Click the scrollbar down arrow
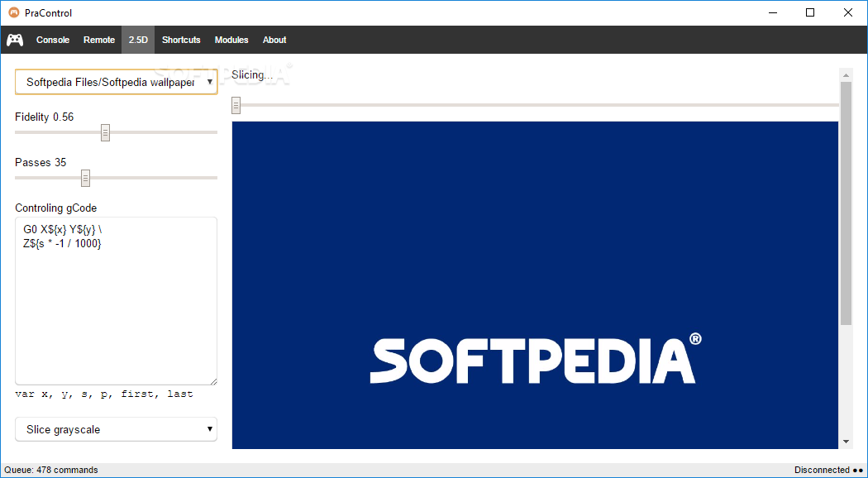Screen dimensions: 868x478 (846, 442)
